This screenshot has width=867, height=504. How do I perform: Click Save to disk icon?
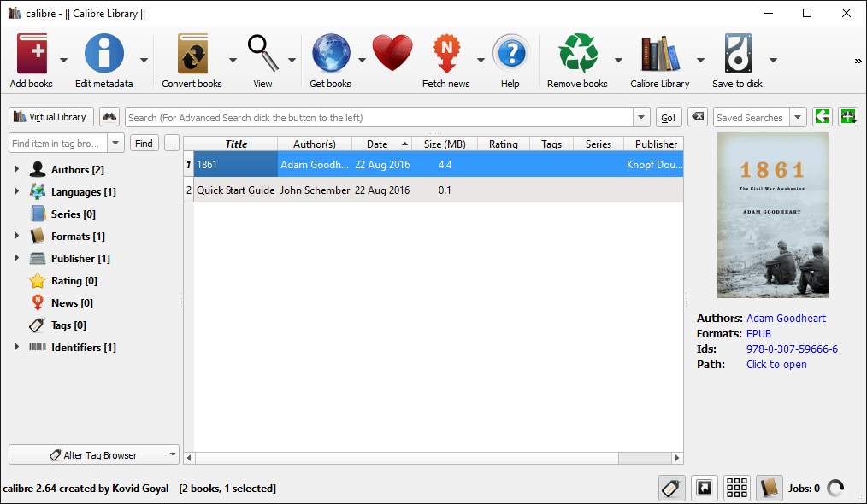(737, 54)
